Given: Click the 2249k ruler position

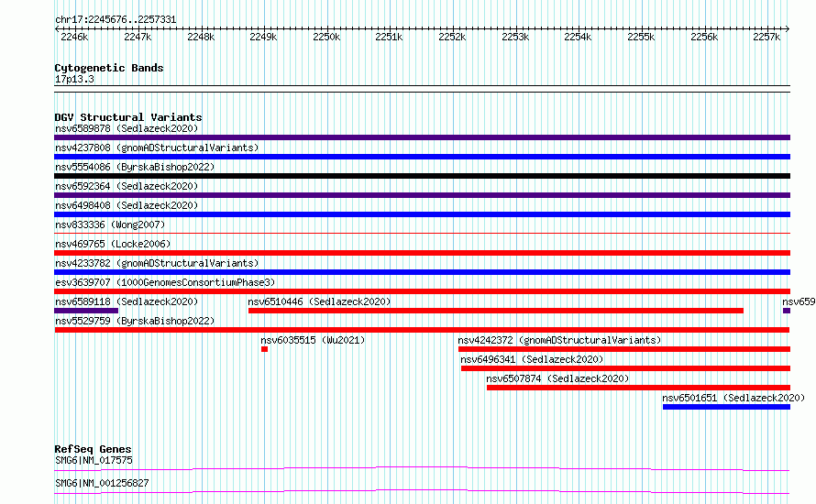Looking at the screenshot, I should click(x=263, y=37).
